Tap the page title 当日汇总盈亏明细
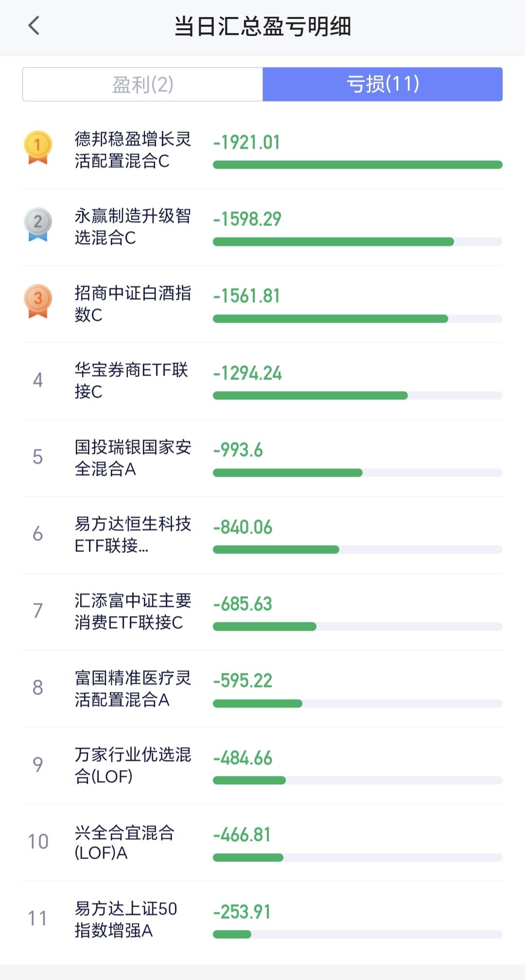The height and width of the screenshot is (980, 525). point(262,26)
